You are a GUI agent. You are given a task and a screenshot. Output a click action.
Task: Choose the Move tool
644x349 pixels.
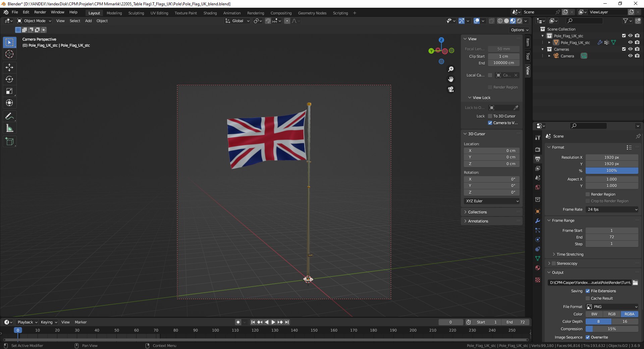(x=9, y=67)
